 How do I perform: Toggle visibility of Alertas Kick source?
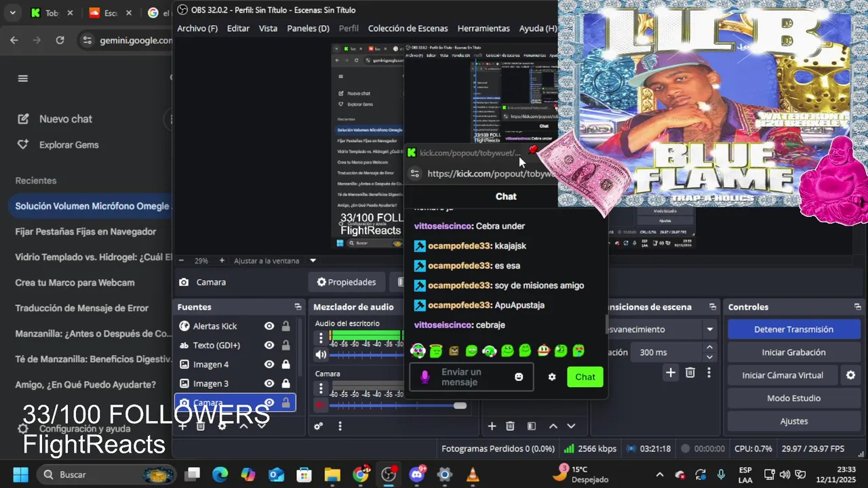(x=269, y=326)
